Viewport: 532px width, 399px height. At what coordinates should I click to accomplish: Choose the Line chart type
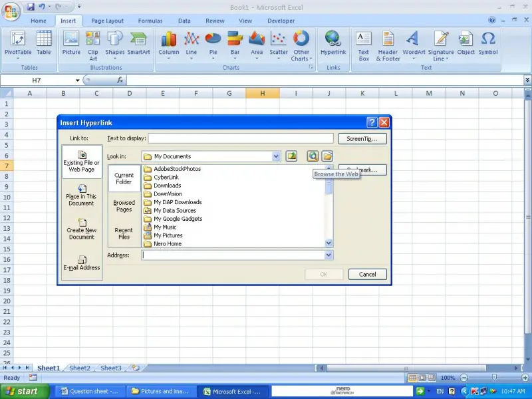tap(192, 45)
